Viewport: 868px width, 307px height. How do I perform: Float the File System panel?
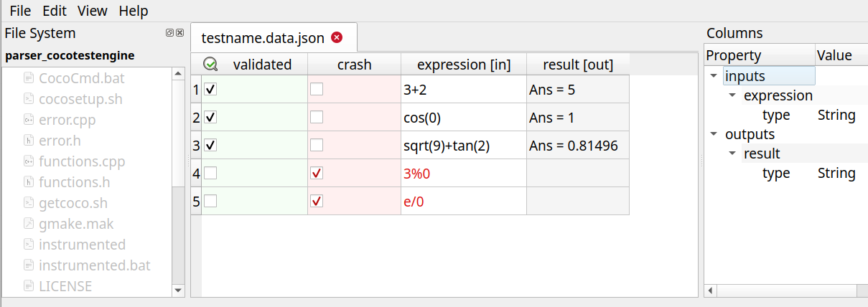click(169, 33)
